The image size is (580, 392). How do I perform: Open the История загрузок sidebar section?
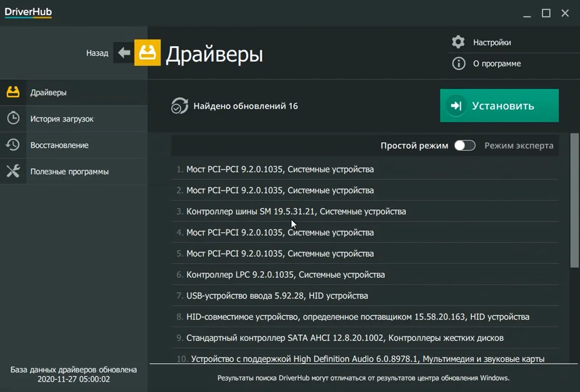(x=62, y=119)
